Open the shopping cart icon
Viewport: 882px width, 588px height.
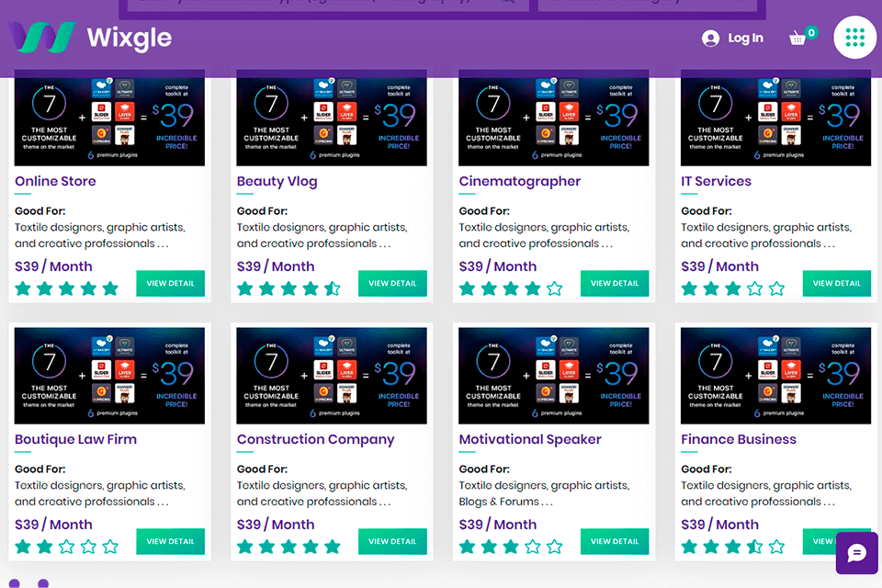(x=797, y=39)
